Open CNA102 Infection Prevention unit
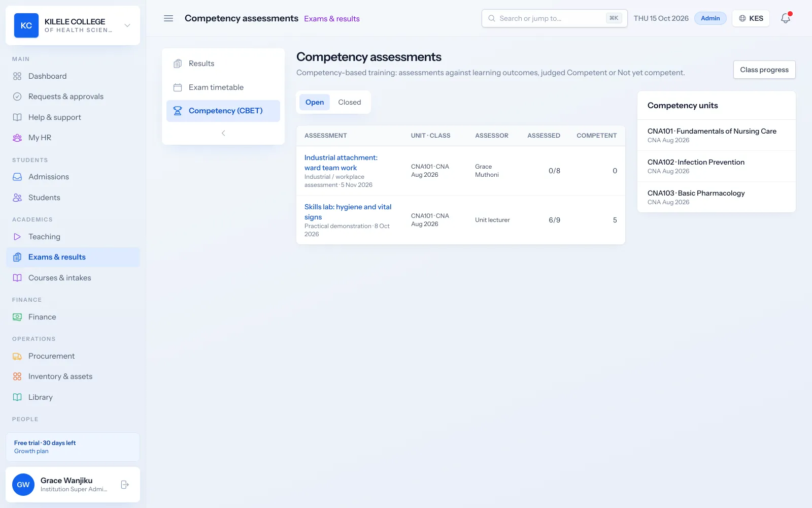The width and height of the screenshot is (812, 508). pos(717,166)
